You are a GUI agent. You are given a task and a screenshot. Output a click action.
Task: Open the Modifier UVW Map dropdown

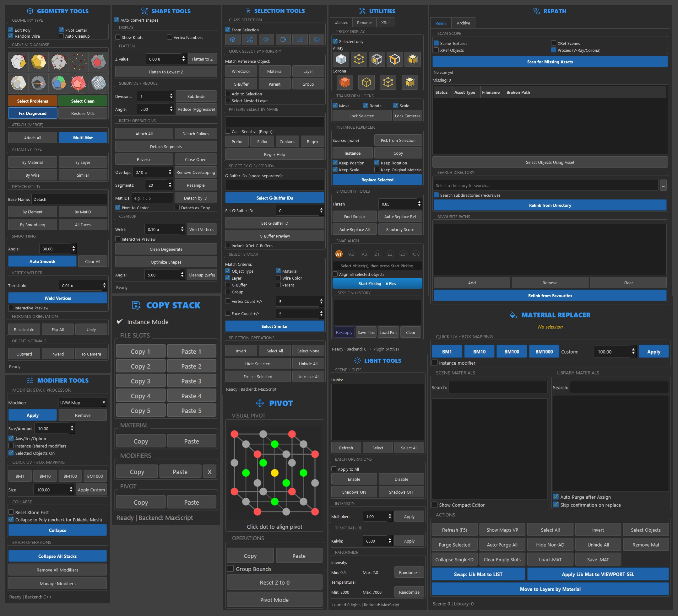83,403
